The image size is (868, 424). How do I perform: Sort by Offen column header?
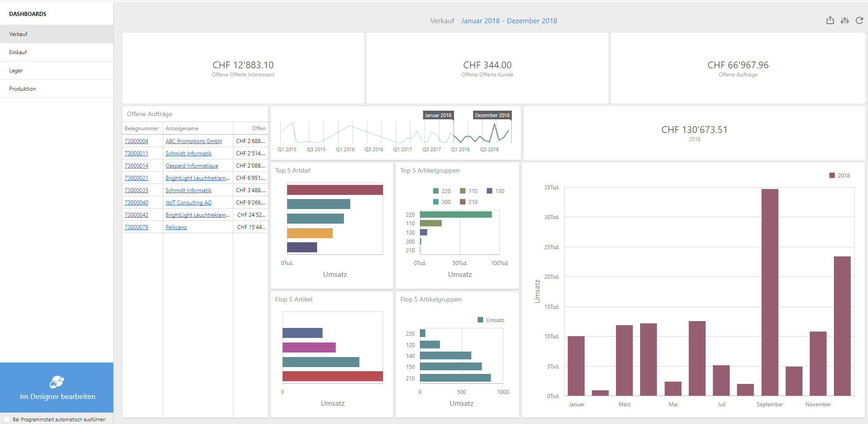251,128
